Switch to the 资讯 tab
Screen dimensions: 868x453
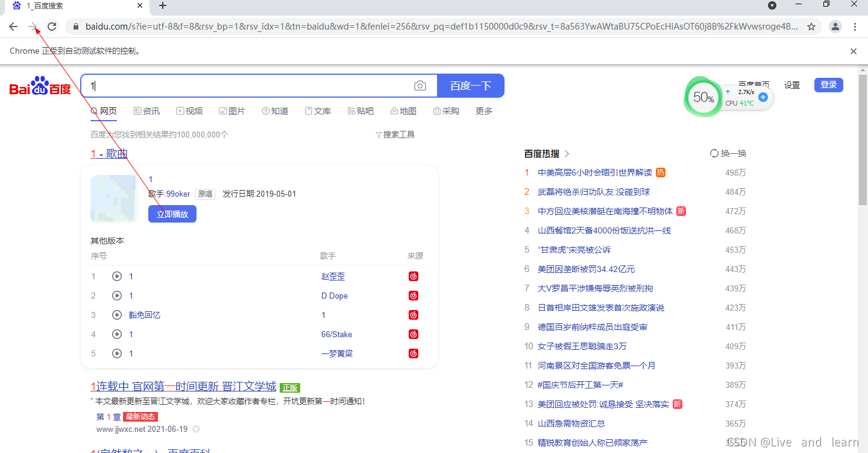click(x=146, y=111)
